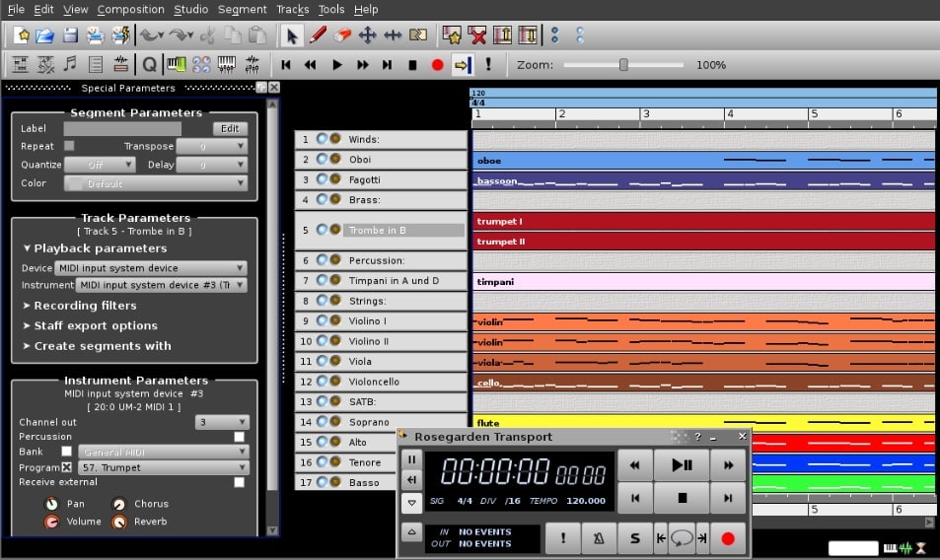
Task: Open the Studio menu
Action: (190, 10)
